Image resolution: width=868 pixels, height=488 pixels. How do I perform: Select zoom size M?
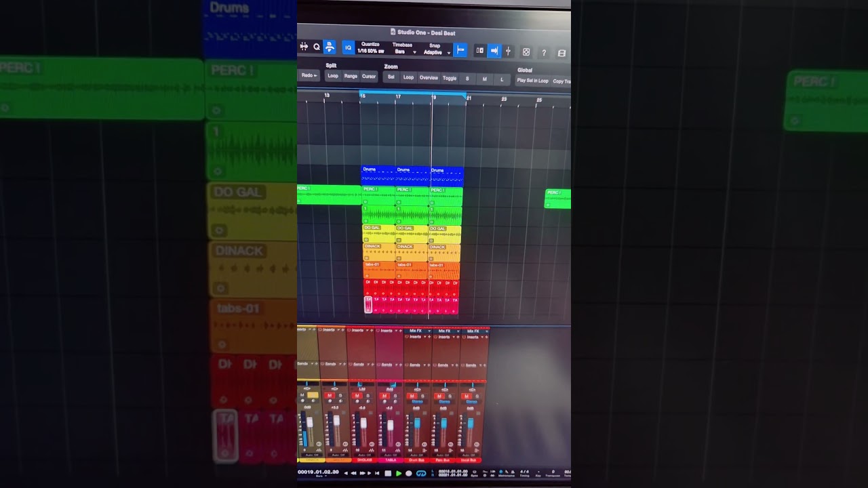(485, 79)
